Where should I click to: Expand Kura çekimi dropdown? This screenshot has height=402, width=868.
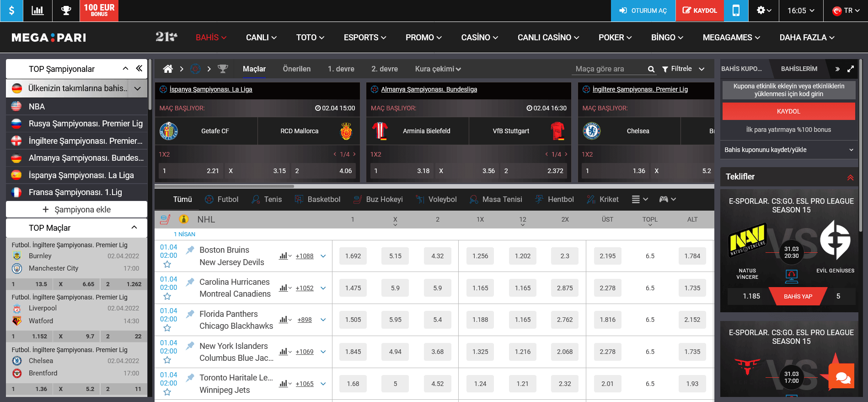pyautogui.click(x=438, y=69)
